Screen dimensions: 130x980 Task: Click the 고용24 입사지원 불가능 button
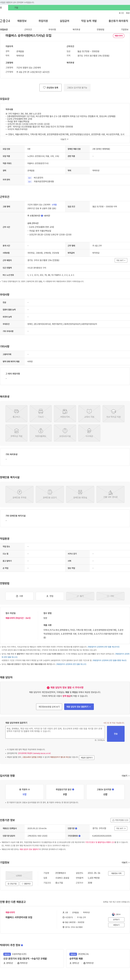point(77,87)
